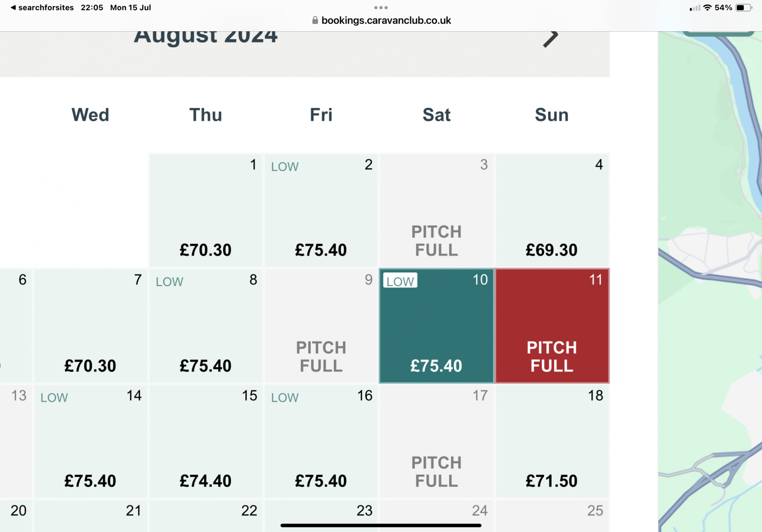Viewport: 762px width, 532px height.
Task: Pick Wednesday 7 priced £70.30
Action: tap(90, 326)
